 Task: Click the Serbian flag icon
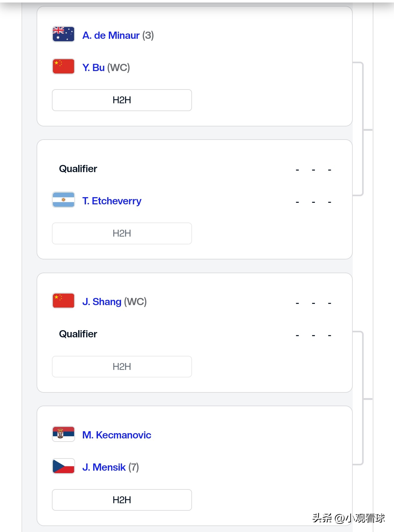(x=63, y=434)
